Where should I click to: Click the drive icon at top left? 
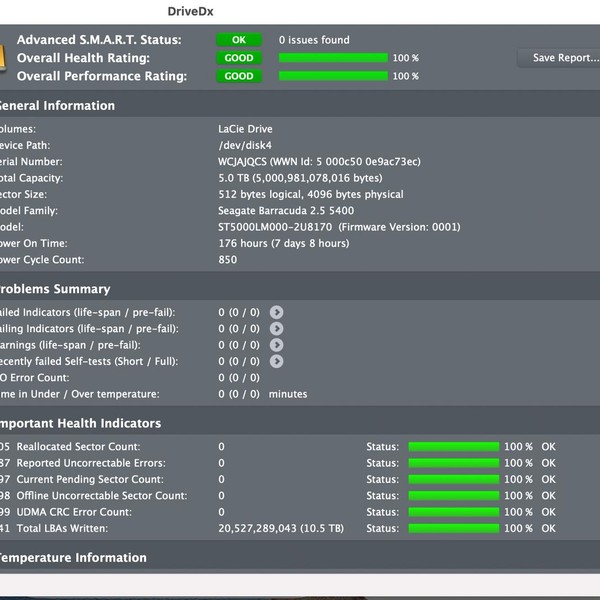pyautogui.click(x=4, y=57)
